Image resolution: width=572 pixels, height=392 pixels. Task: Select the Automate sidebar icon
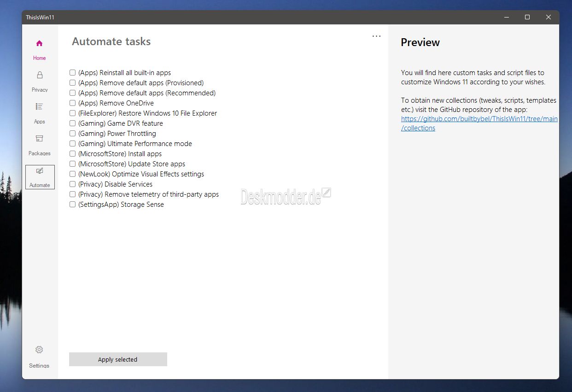pyautogui.click(x=40, y=171)
